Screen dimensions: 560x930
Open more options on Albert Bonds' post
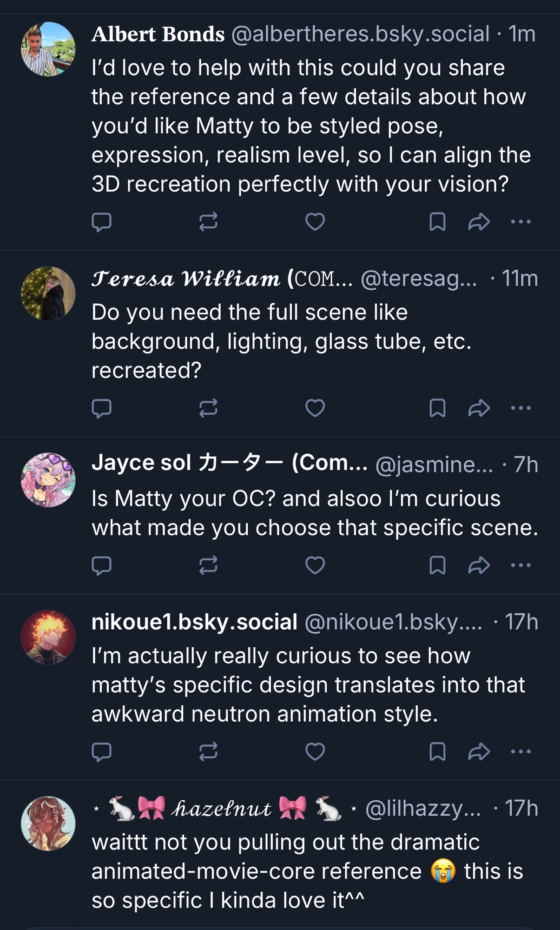coord(520,222)
